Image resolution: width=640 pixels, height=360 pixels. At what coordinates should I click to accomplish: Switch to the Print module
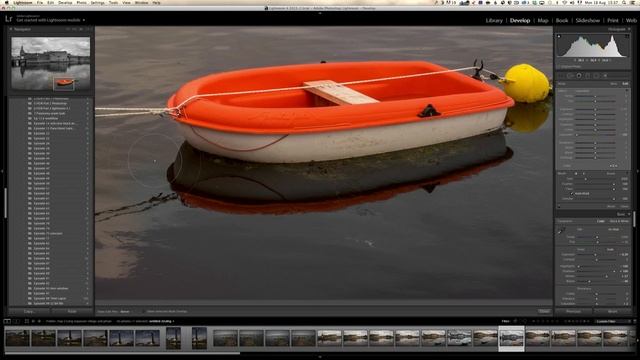613,20
